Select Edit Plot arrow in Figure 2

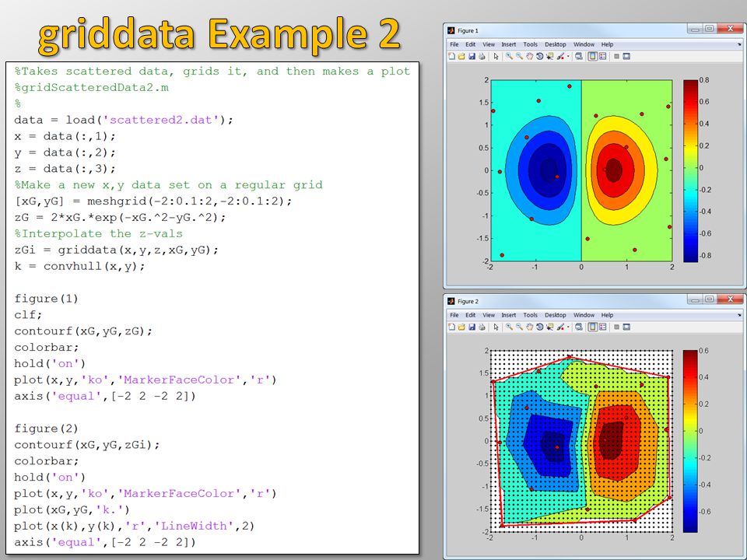coord(496,327)
